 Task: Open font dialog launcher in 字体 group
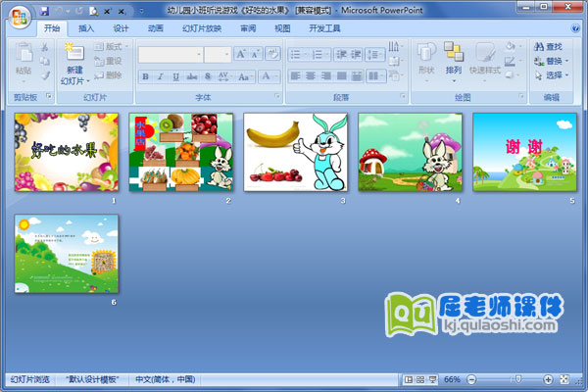[x=277, y=97]
